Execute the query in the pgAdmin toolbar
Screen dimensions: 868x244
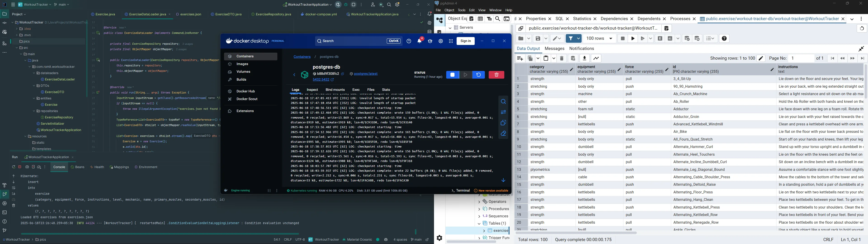[633, 38]
